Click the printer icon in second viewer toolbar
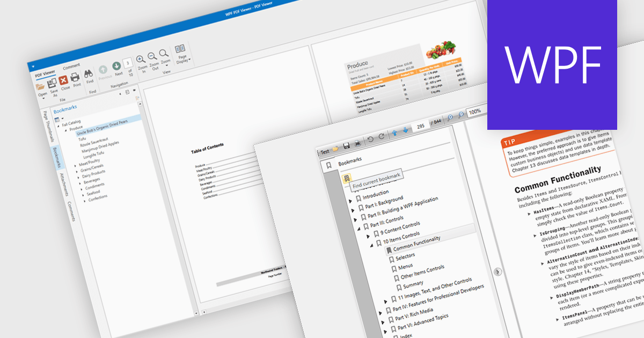 coord(357,143)
